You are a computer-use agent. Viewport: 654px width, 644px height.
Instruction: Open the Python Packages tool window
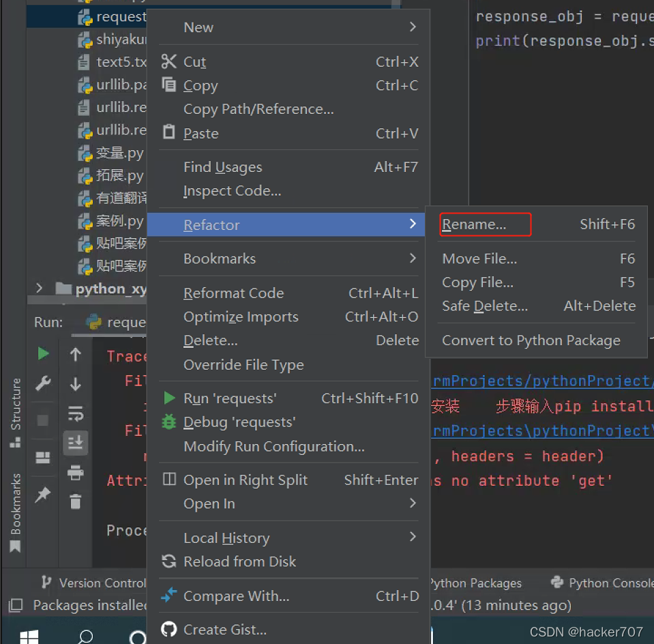(x=476, y=583)
